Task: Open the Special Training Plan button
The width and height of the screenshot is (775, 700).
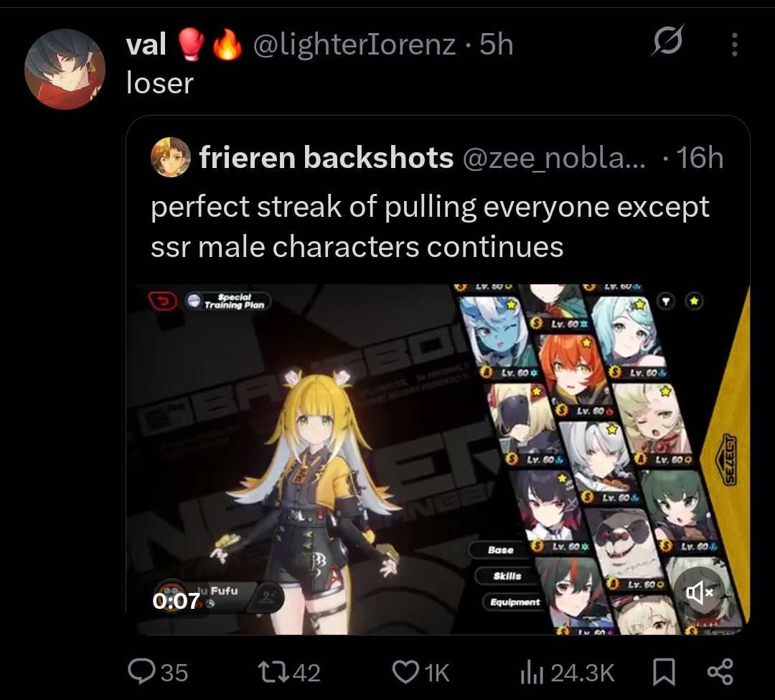Action: click(228, 301)
